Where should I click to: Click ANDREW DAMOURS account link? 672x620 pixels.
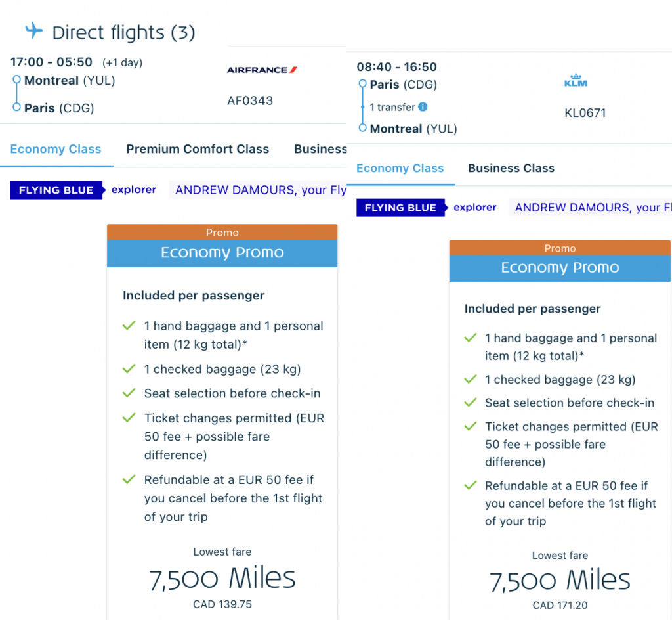[259, 190]
